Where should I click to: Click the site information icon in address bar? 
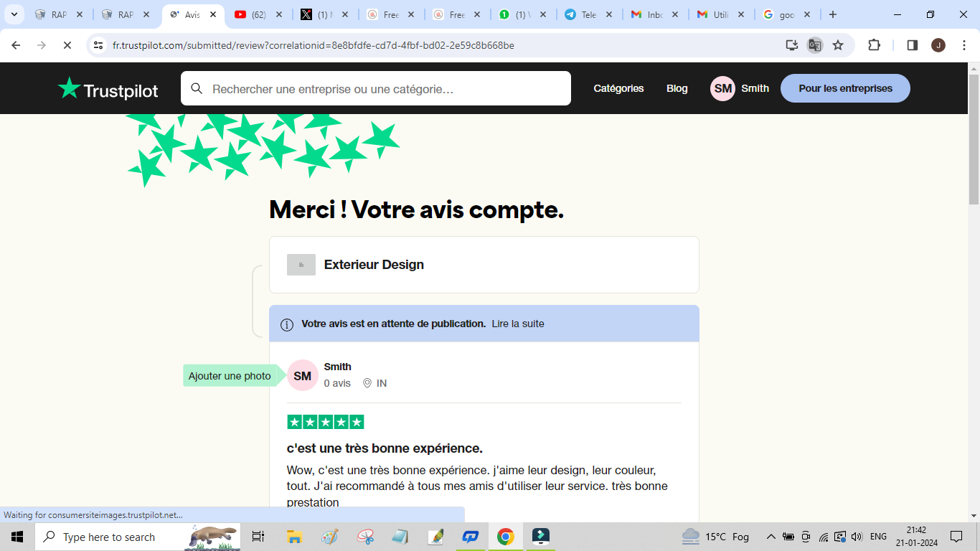point(98,45)
